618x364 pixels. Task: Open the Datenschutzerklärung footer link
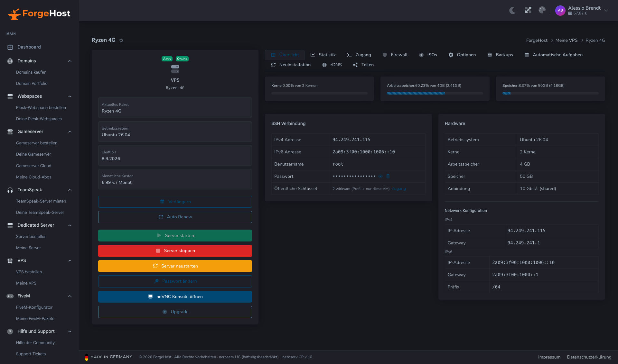click(589, 357)
